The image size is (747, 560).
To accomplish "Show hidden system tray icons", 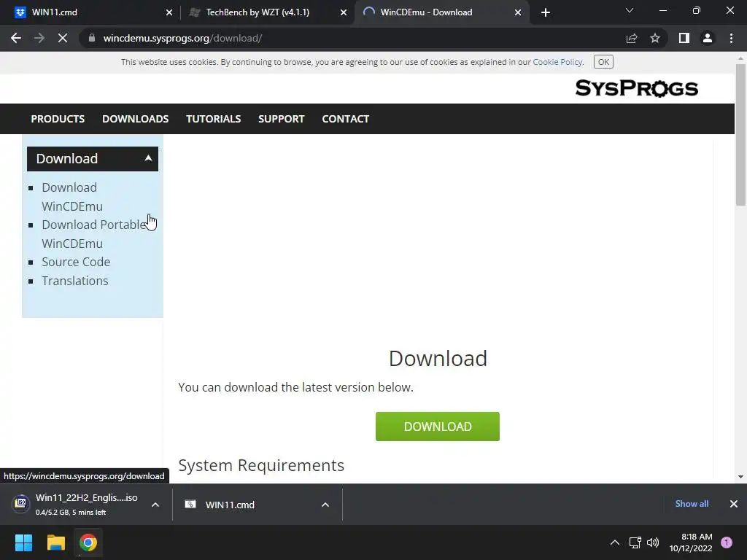I will tap(614, 542).
